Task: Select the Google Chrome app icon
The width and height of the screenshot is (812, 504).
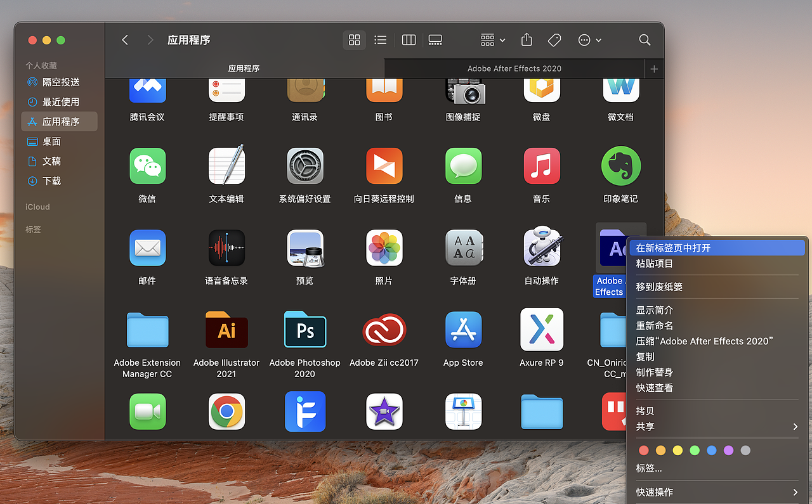Action: (226, 411)
